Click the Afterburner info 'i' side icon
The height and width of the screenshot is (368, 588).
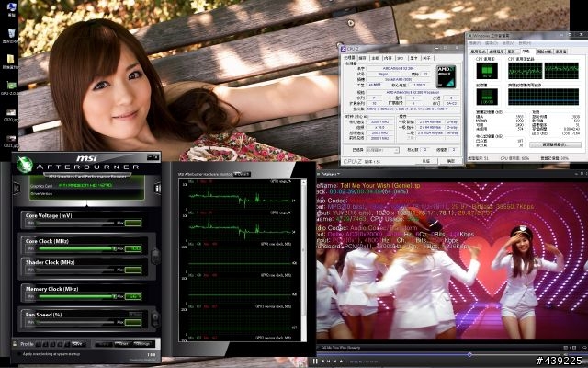(x=157, y=188)
